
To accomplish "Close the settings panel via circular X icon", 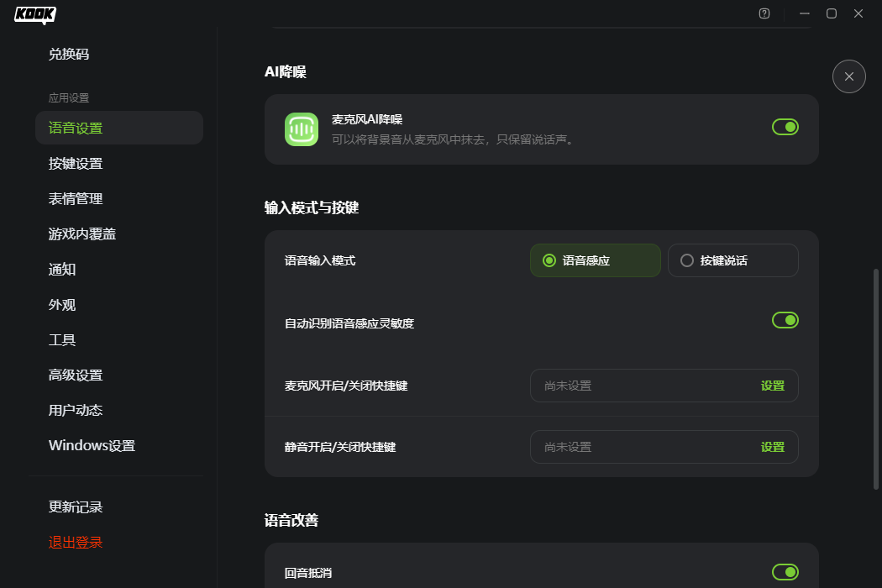I will (848, 76).
